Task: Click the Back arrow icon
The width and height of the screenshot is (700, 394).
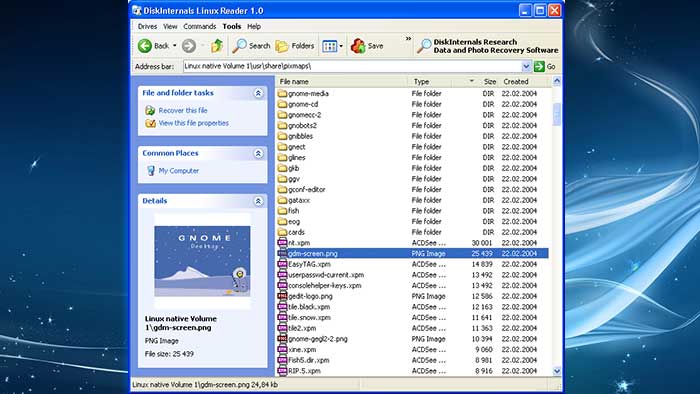Action: 145,46
